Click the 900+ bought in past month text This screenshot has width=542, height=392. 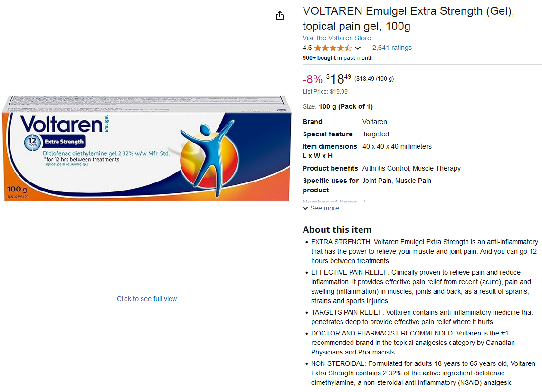(337, 57)
